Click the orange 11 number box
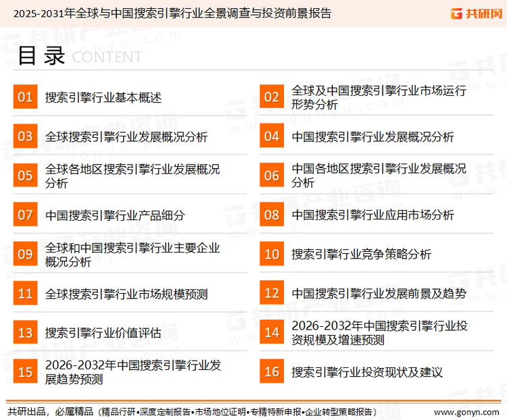Viewport: 507px width, 420px height. point(25,293)
